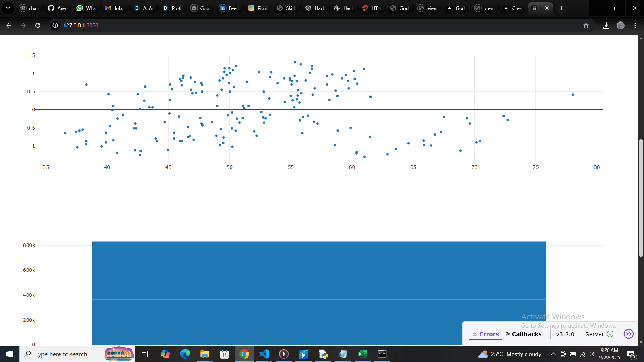Click the taskbar search box

coord(77,354)
